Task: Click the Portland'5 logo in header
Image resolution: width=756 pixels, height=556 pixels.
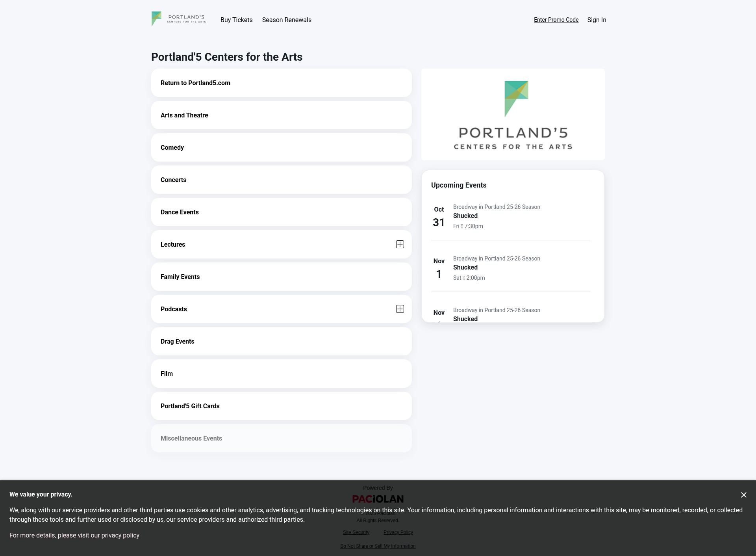Action: (x=179, y=19)
